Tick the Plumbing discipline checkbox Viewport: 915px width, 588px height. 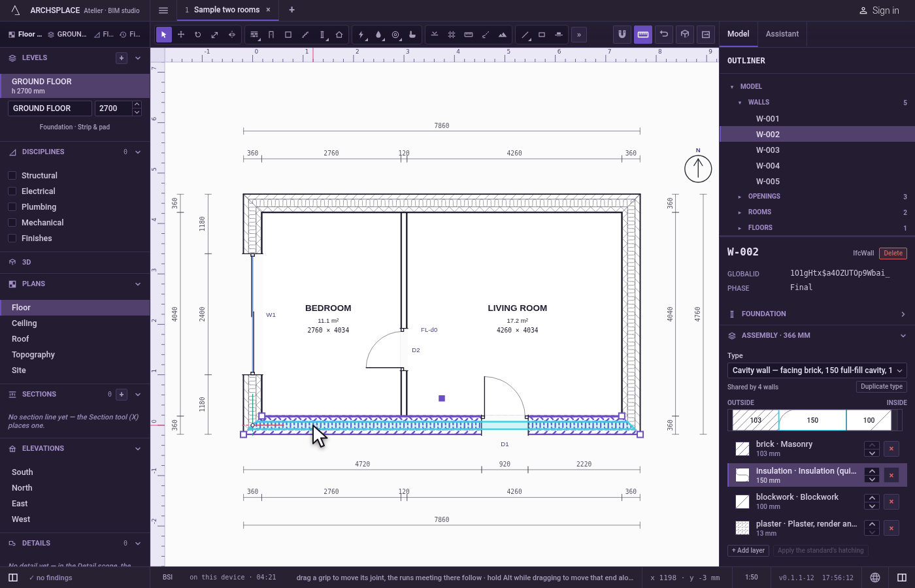[12, 206]
